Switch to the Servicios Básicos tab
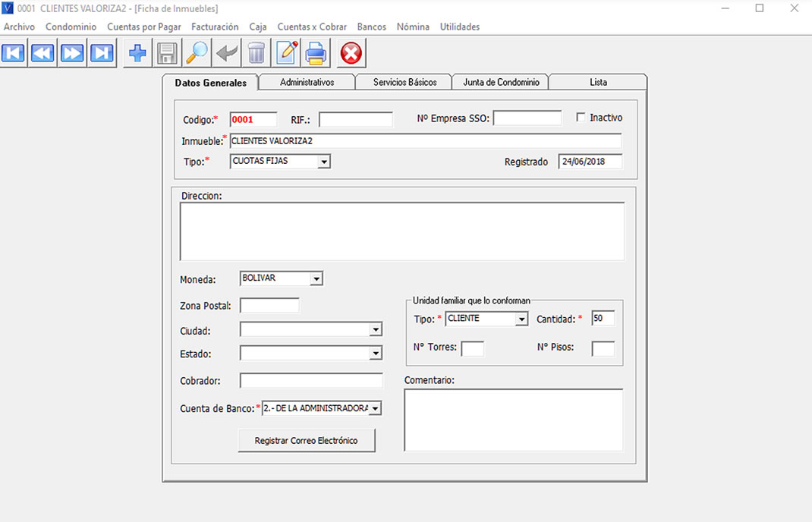The width and height of the screenshot is (812, 522). click(404, 82)
